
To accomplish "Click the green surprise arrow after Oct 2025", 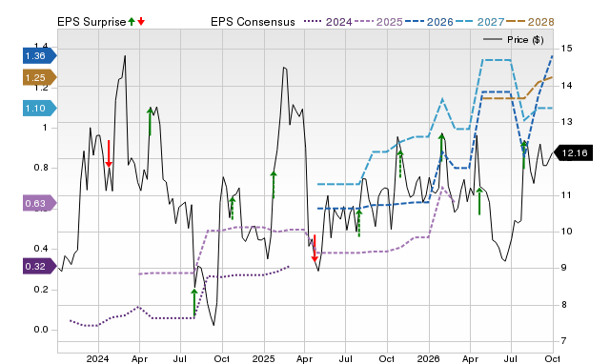I will point(400,164).
